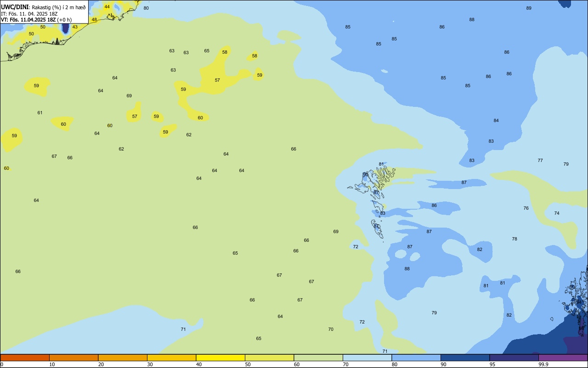Click the 89 humidity value on the map

tap(529, 8)
